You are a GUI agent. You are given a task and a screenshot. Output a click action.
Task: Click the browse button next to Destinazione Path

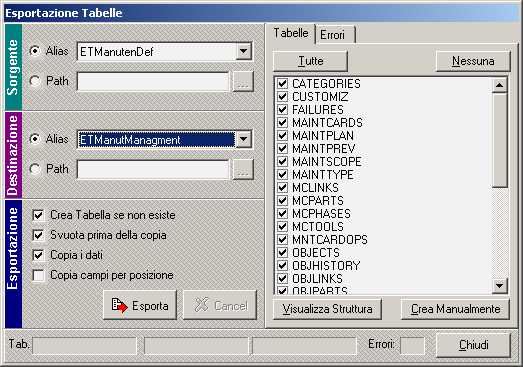pos(243,169)
